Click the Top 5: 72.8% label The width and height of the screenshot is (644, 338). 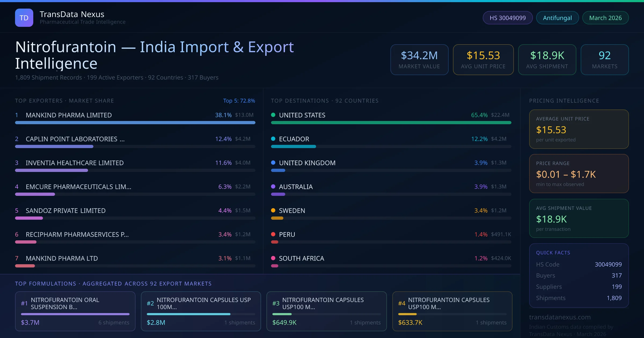239,101
